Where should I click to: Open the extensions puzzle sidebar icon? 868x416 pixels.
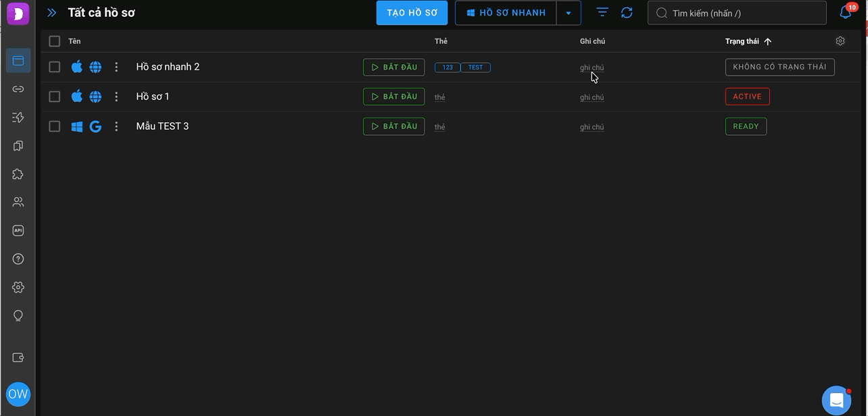pyautogui.click(x=18, y=174)
